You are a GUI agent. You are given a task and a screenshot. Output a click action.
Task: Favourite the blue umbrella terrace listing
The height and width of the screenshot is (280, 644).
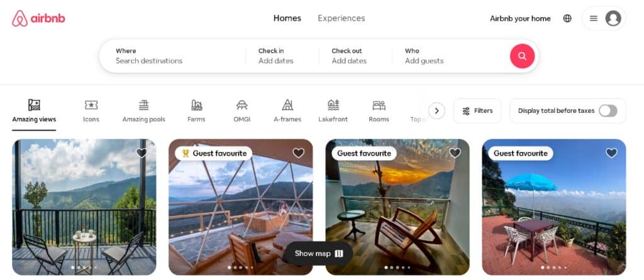[x=611, y=153]
